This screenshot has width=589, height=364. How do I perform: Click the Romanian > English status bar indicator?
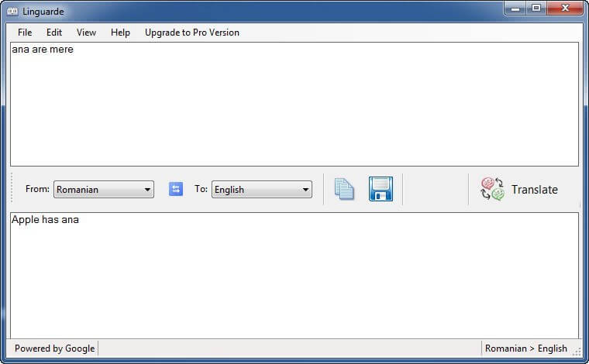click(525, 349)
